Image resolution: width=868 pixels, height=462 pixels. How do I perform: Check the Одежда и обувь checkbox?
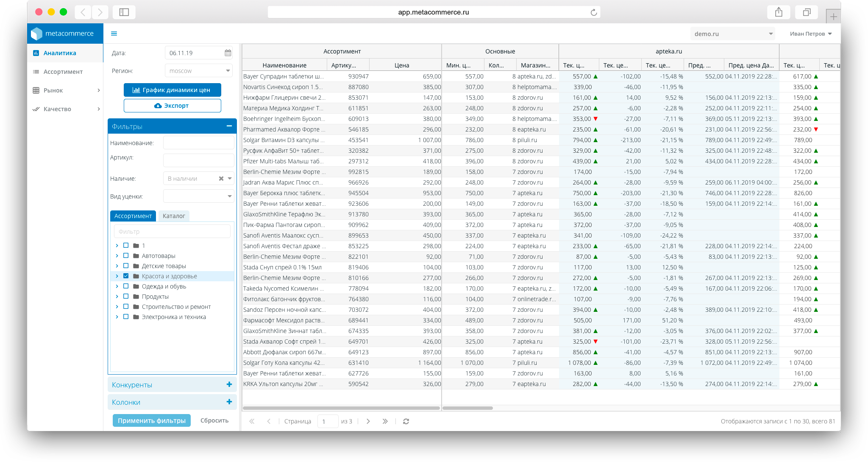click(x=126, y=286)
